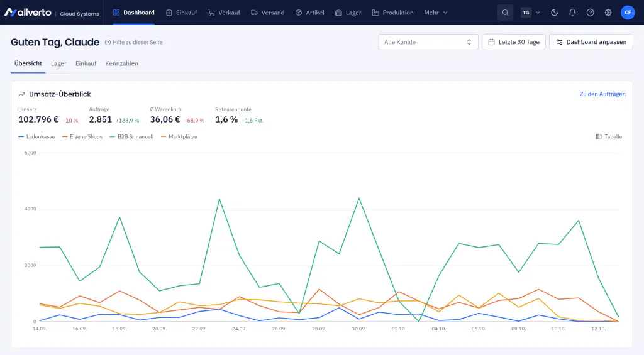The height and width of the screenshot is (355, 644).
Task: Open the Dashboard menu item
Action: (134, 13)
